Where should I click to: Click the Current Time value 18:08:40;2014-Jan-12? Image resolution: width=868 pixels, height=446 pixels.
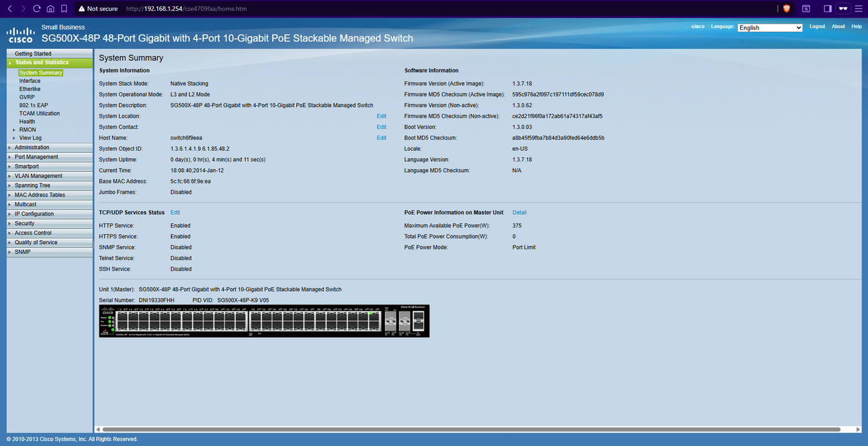(x=197, y=171)
